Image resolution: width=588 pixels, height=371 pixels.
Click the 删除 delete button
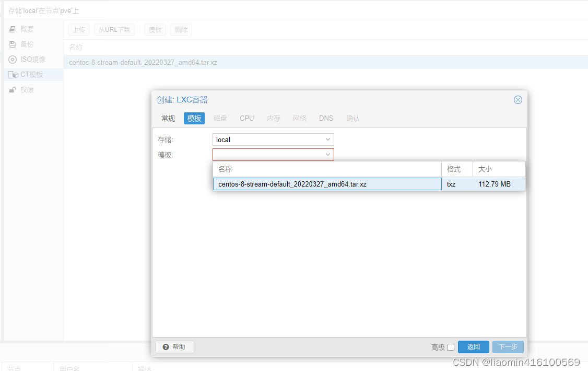pyautogui.click(x=181, y=30)
